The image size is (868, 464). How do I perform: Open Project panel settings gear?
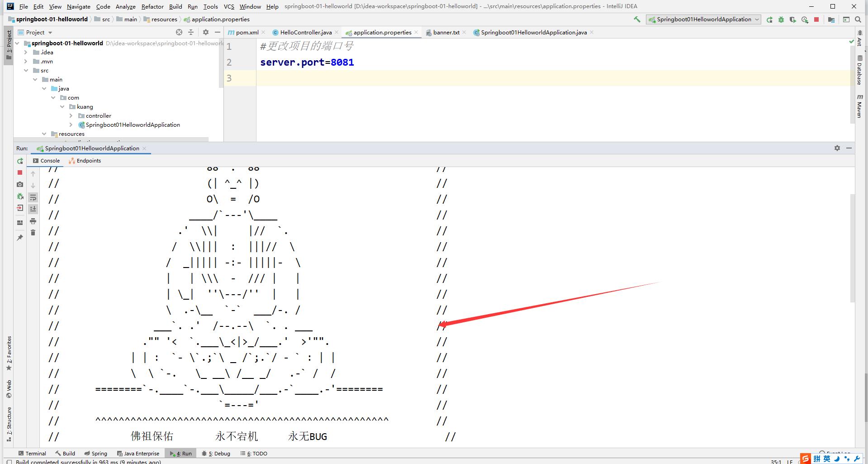pos(206,32)
